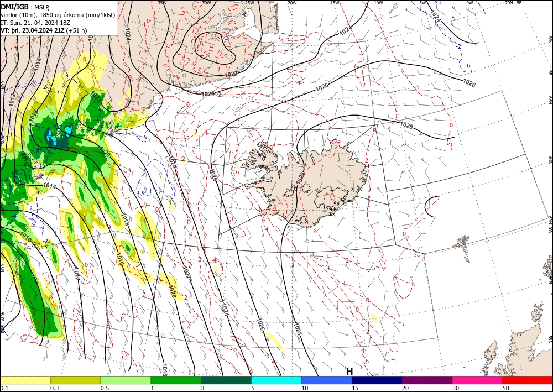Click the 'IT: Sun. 21. 04. 2024 18Z' line
Viewport: 553px width, 392px height.
tap(35, 23)
